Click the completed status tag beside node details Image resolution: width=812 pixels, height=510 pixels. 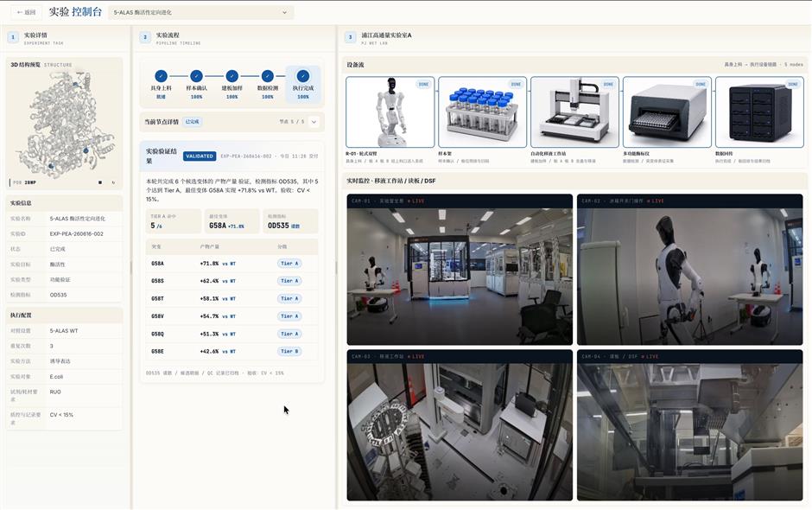coord(192,122)
